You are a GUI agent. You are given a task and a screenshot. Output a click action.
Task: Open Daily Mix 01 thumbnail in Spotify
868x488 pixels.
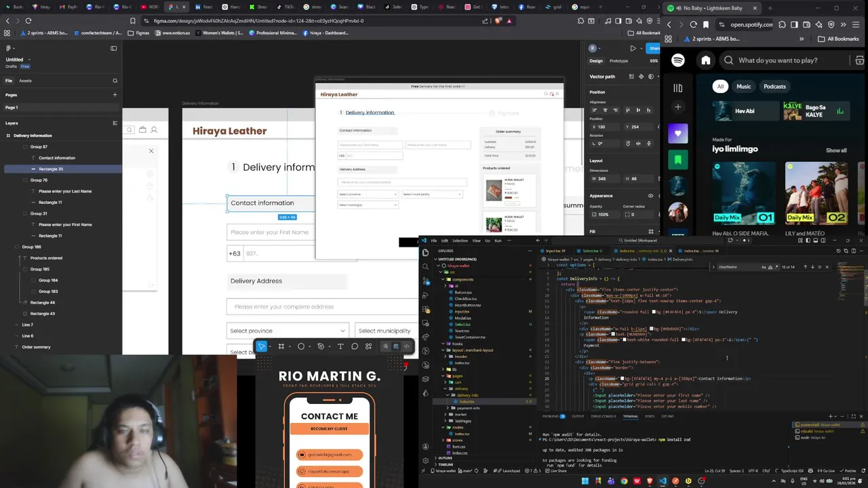[x=744, y=195]
